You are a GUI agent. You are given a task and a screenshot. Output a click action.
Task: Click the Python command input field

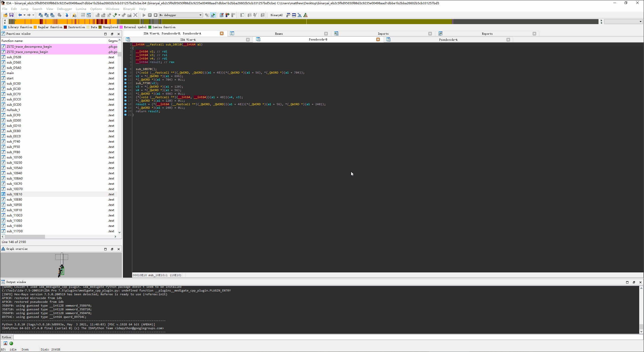point(327,337)
